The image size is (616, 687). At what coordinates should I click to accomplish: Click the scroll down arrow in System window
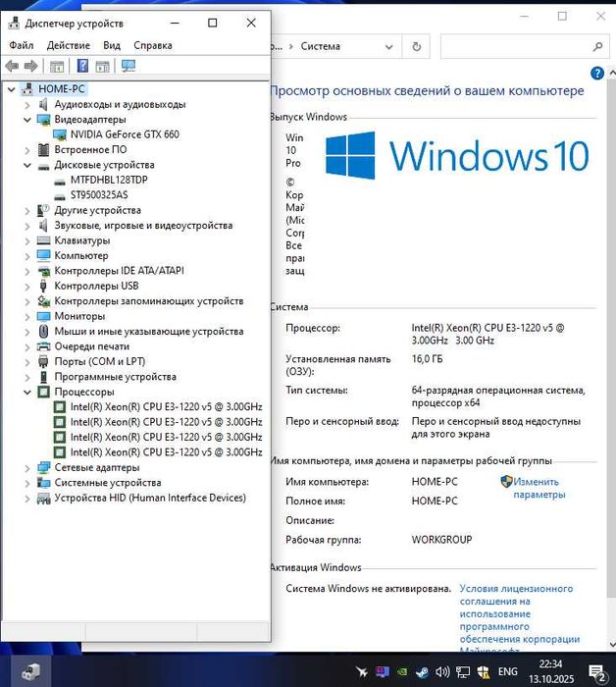click(612, 644)
